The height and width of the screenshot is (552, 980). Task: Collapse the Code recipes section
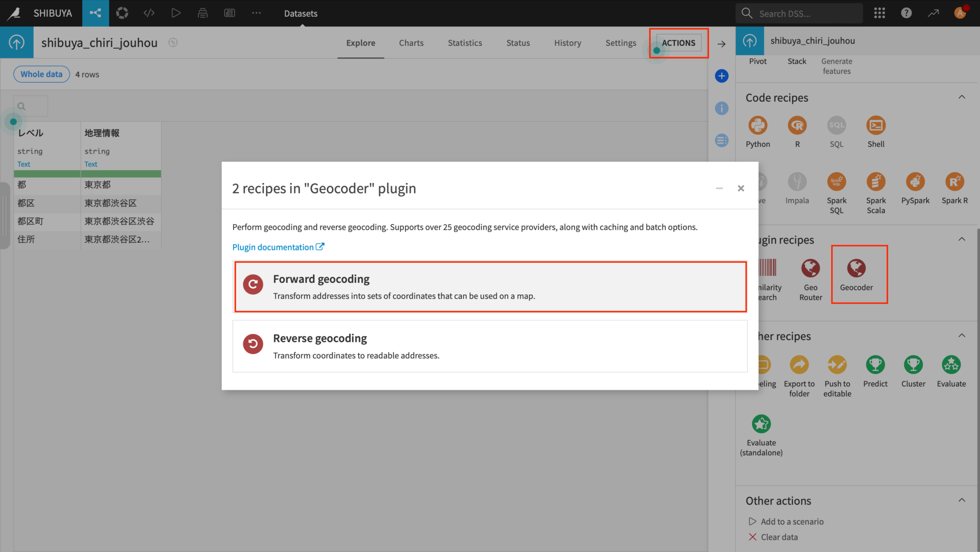click(x=962, y=97)
